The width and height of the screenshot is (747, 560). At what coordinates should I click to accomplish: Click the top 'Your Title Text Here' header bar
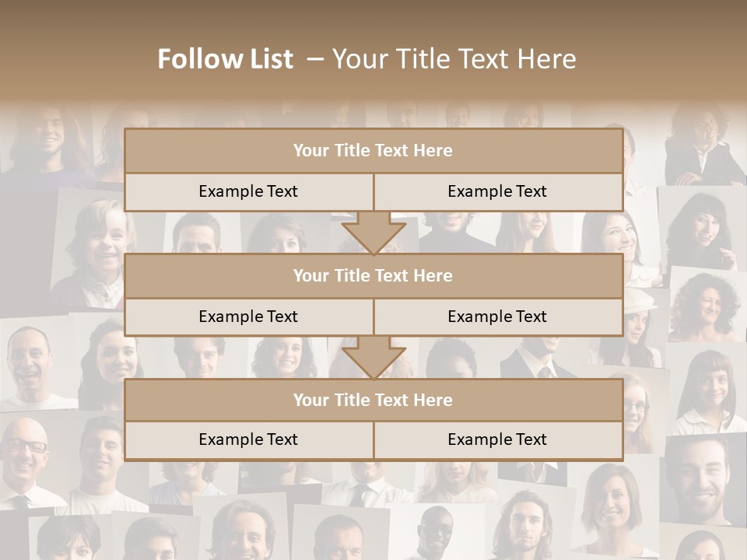[x=373, y=151]
